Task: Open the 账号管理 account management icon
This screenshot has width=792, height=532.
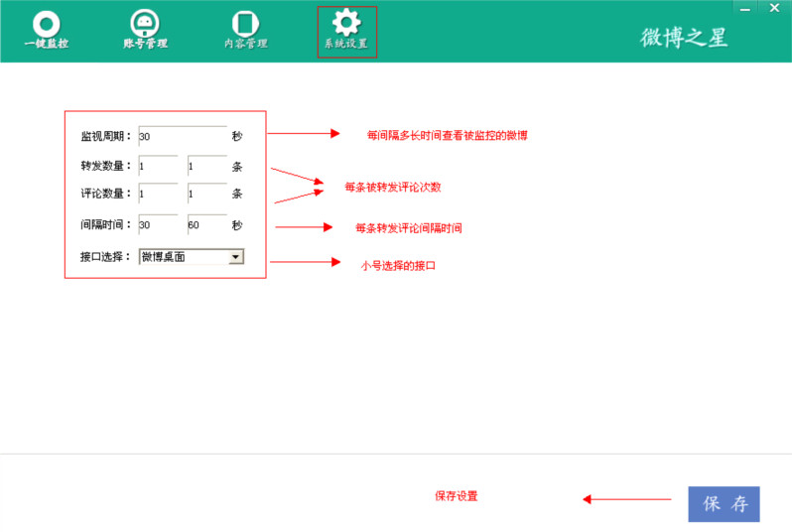Action: pyautogui.click(x=145, y=30)
